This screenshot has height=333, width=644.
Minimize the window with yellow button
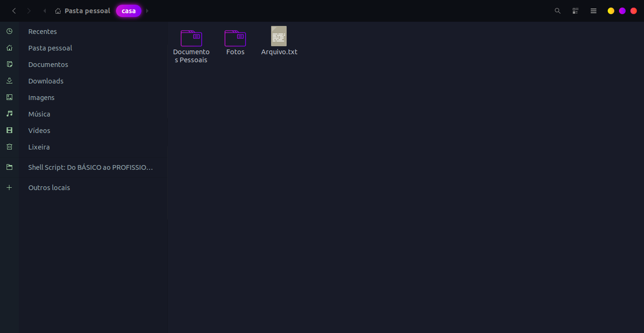click(611, 11)
